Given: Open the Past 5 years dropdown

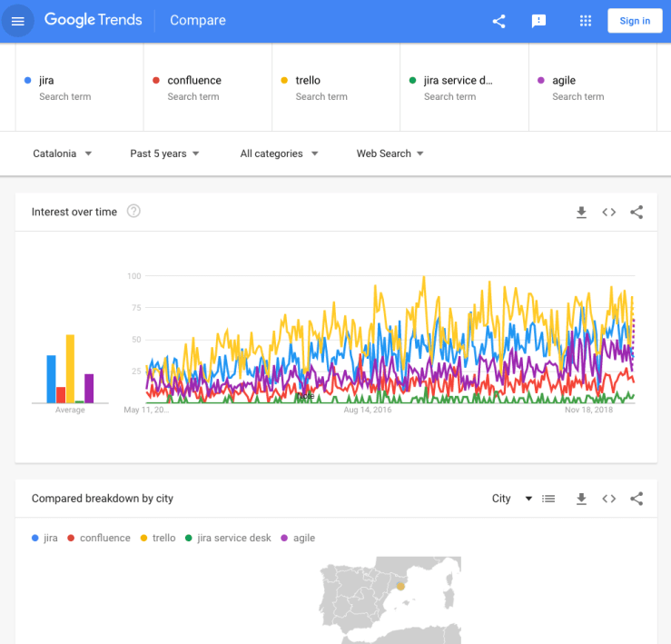Looking at the screenshot, I should coord(164,154).
